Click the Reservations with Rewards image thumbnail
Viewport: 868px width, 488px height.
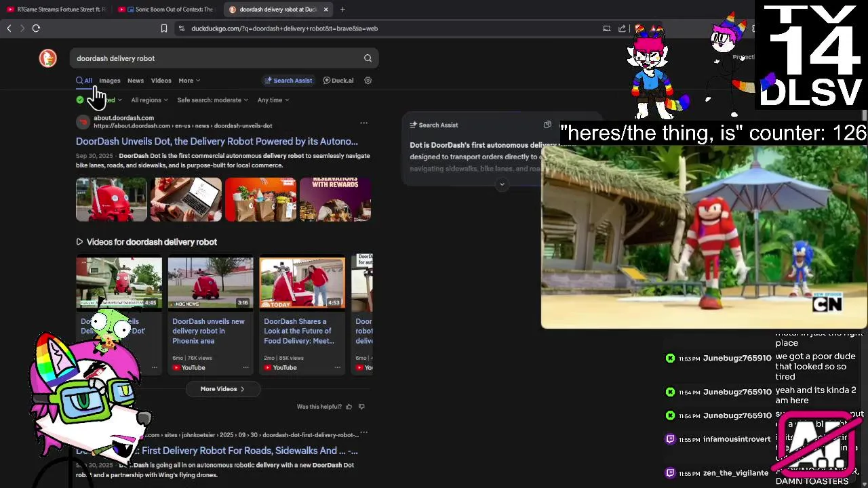tap(336, 199)
